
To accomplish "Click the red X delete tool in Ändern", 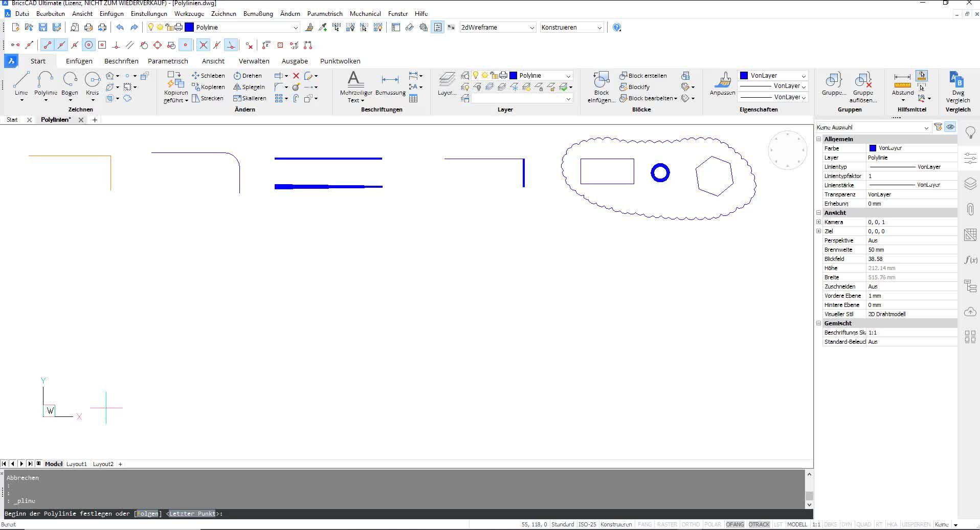I will (x=296, y=76).
